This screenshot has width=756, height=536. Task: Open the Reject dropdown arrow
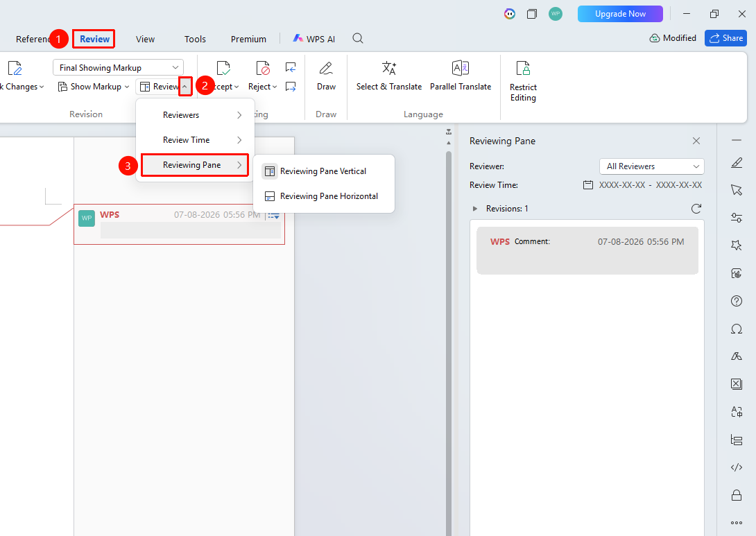[275, 87]
